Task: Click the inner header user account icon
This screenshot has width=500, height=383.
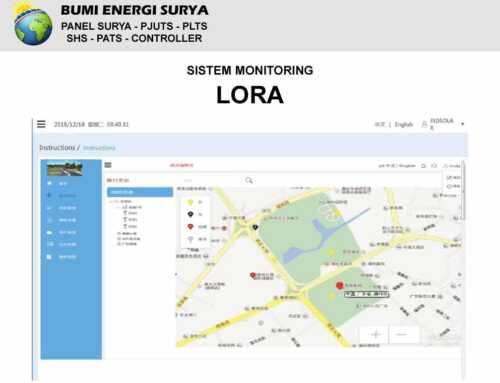Action: pyautogui.click(x=446, y=166)
